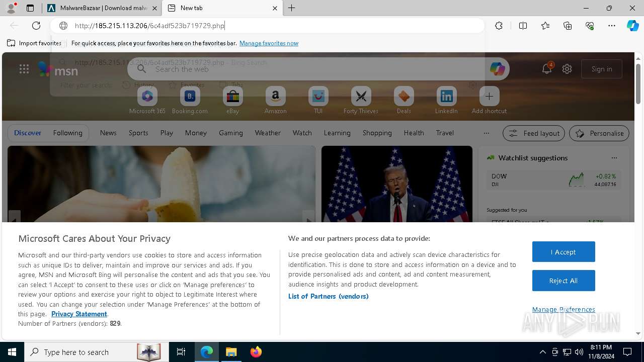
Task: Go to the Gaming category
Action: click(x=231, y=133)
